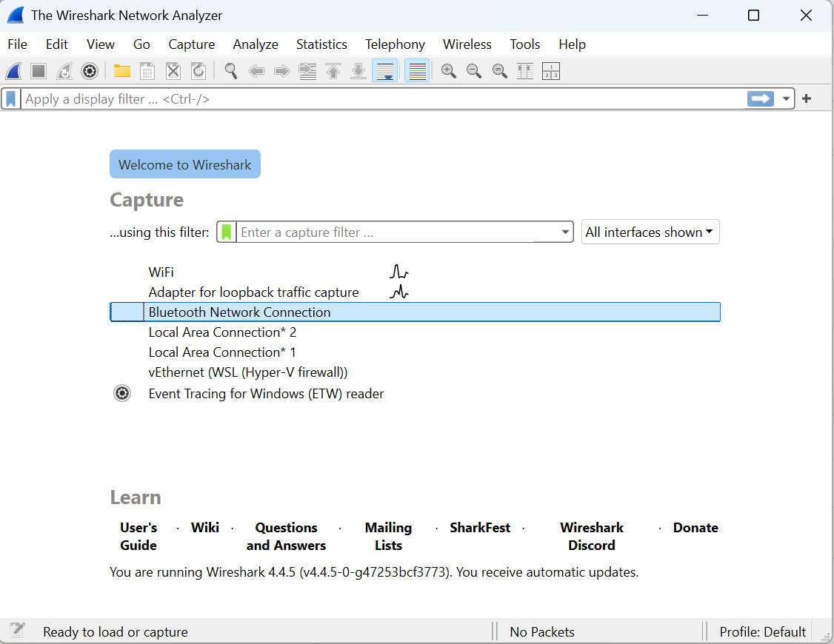Open the User's Guide link
The width and height of the screenshot is (834, 644).
pos(139,536)
